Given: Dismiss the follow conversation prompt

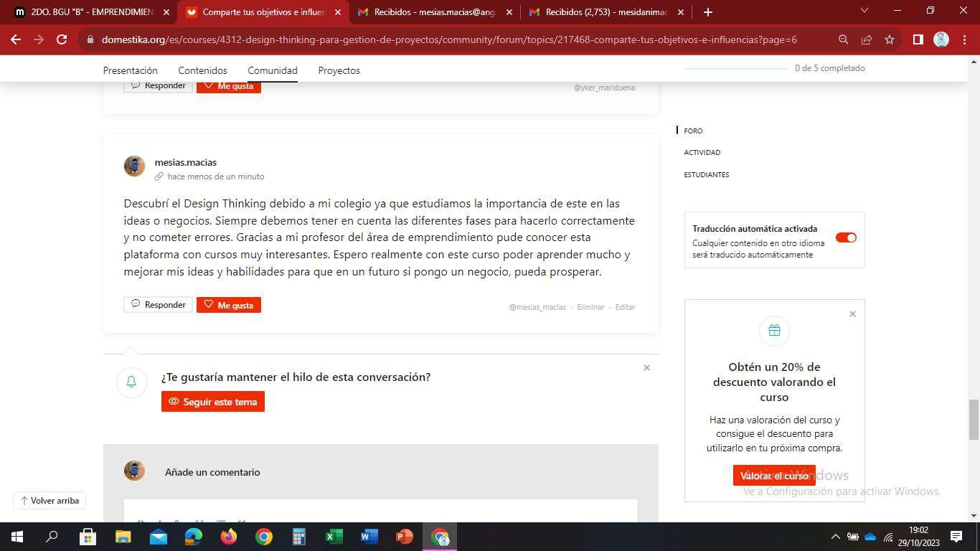Looking at the screenshot, I should coord(646,368).
